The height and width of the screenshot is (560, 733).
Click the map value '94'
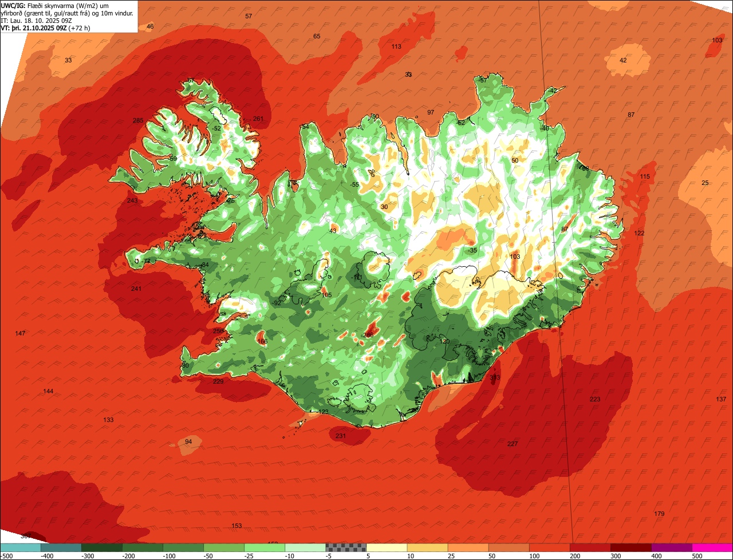[x=188, y=441]
